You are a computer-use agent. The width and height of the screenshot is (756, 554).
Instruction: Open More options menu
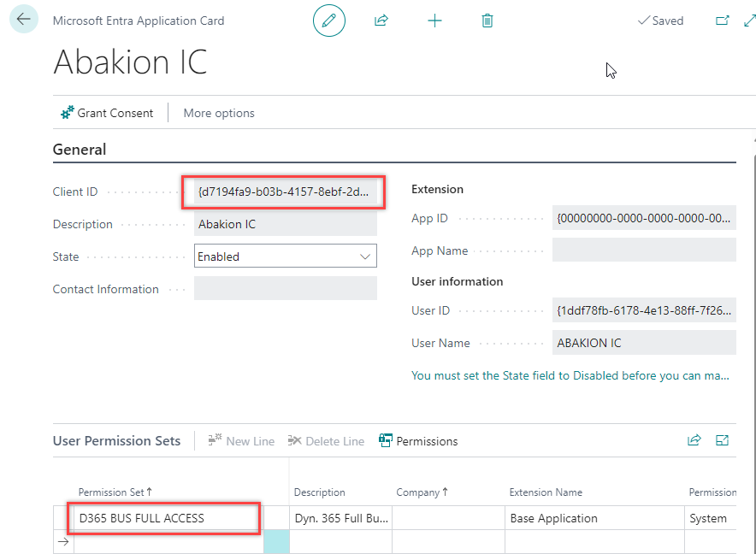pos(219,113)
